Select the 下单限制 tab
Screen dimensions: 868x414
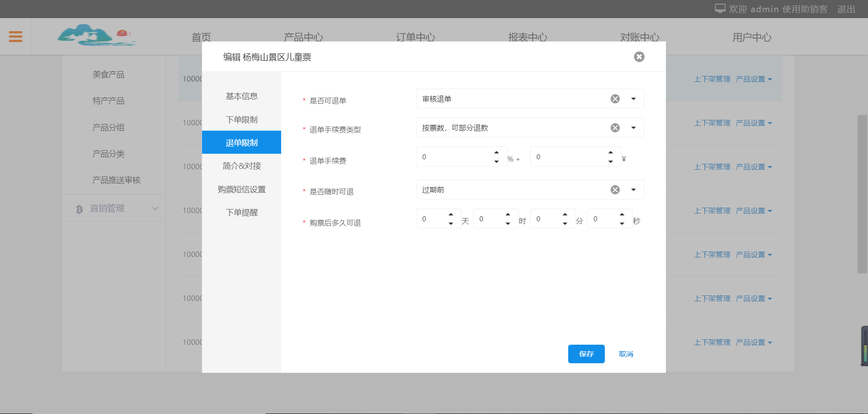tap(241, 119)
